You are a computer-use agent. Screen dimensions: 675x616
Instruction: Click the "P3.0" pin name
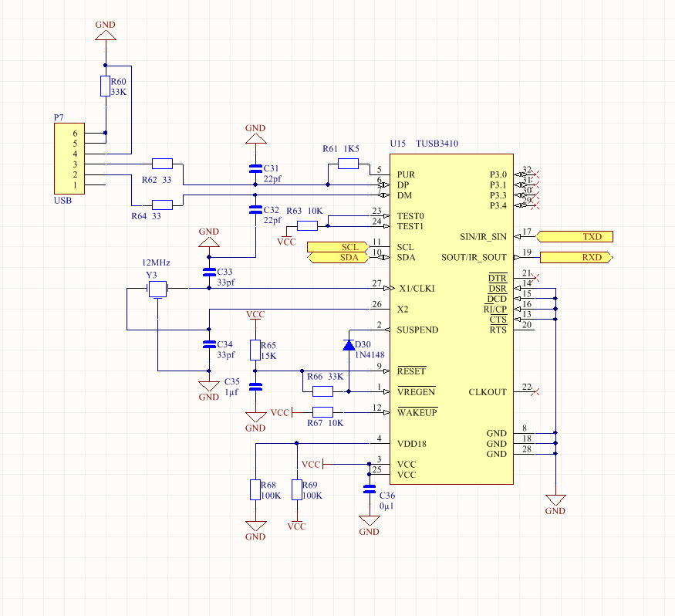[498, 174]
